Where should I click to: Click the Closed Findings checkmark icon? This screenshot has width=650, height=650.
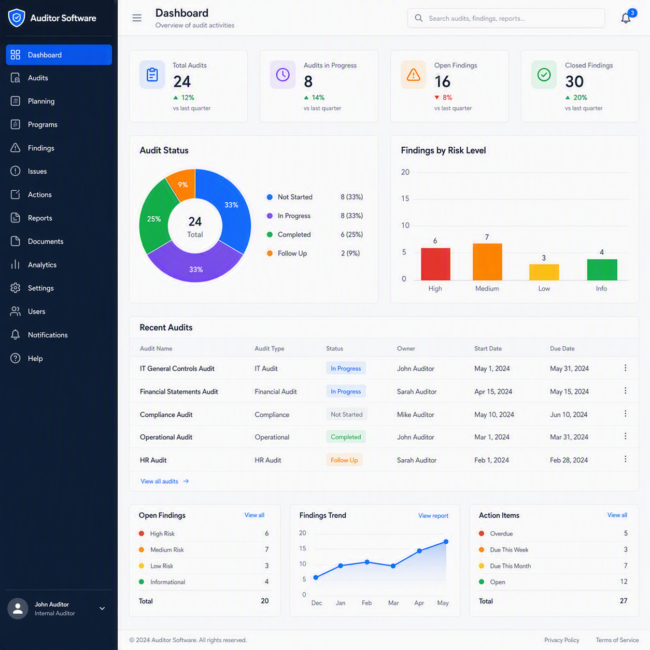[544, 75]
